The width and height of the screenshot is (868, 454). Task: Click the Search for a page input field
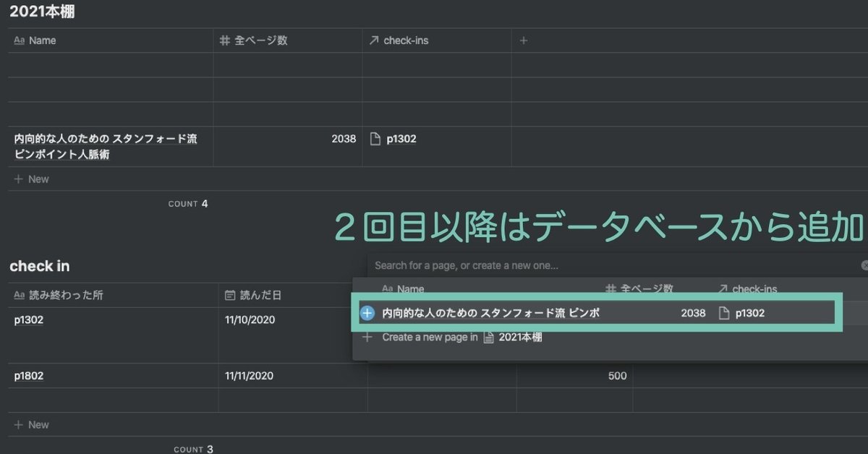point(506,265)
